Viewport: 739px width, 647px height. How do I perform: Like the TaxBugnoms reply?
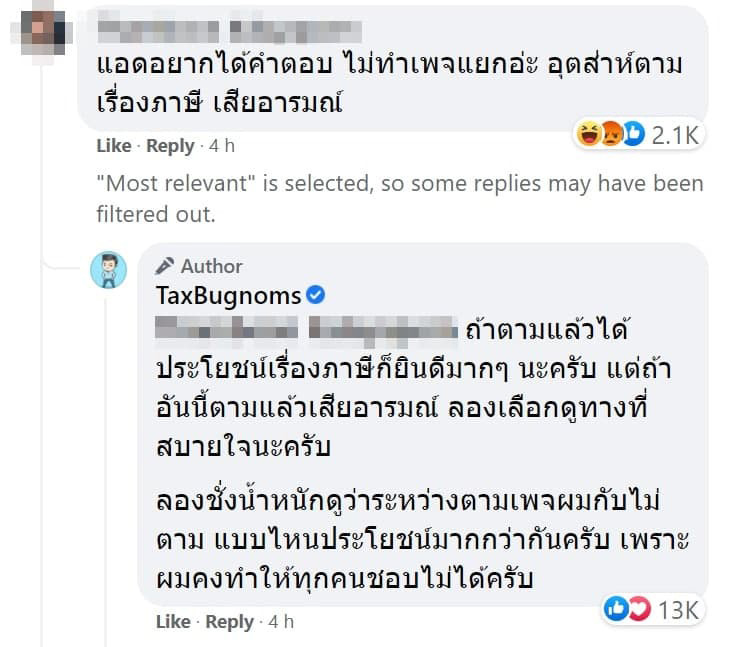tap(173, 622)
